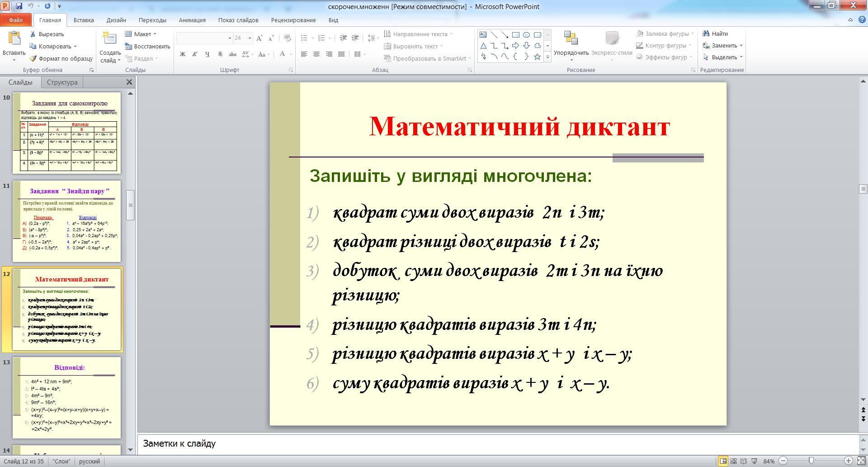This screenshot has width=868, height=467.
Task: Open Контур фигуры dropdown
Action: [x=664, y=45]
